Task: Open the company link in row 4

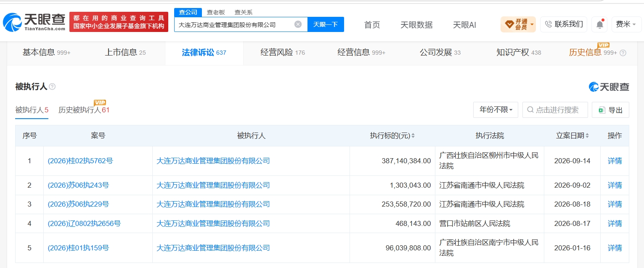Action: tap(213, 223)
